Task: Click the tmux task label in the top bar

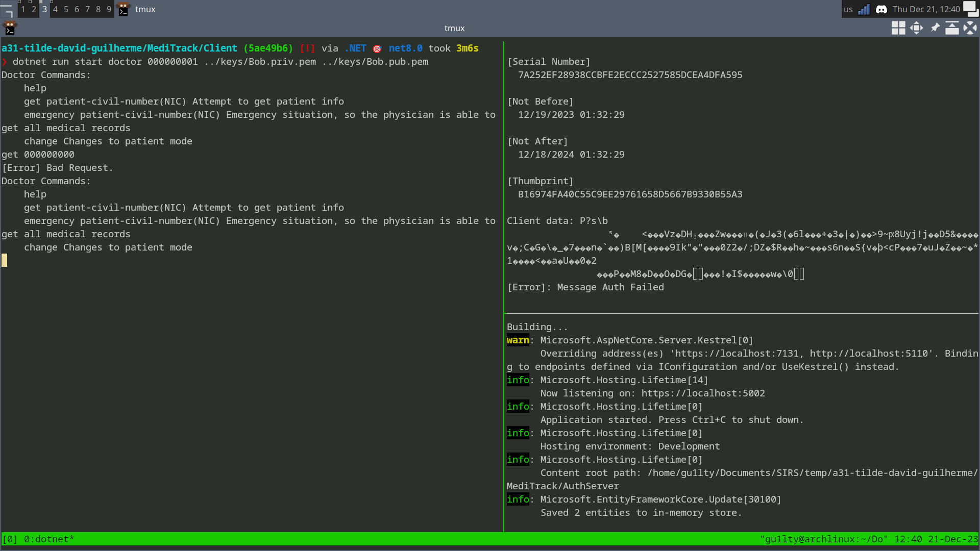Action: (x=145, y=9)
